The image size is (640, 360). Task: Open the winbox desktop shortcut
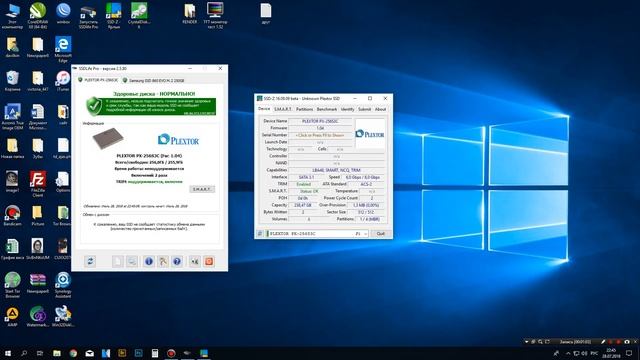pos(63,13)
